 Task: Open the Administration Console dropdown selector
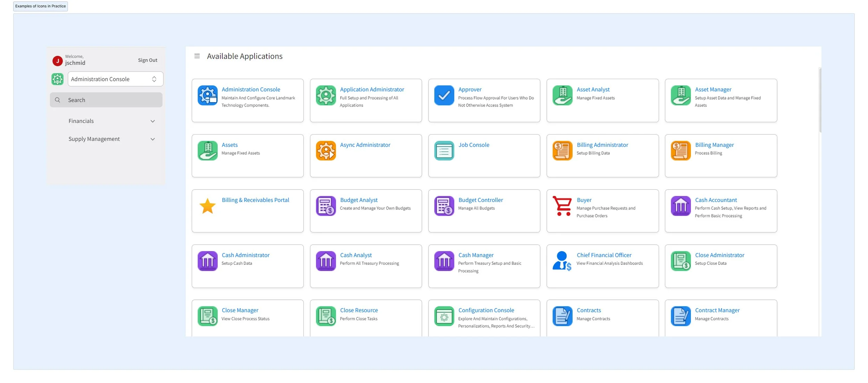pyautogui.click(x=115, y=79)
